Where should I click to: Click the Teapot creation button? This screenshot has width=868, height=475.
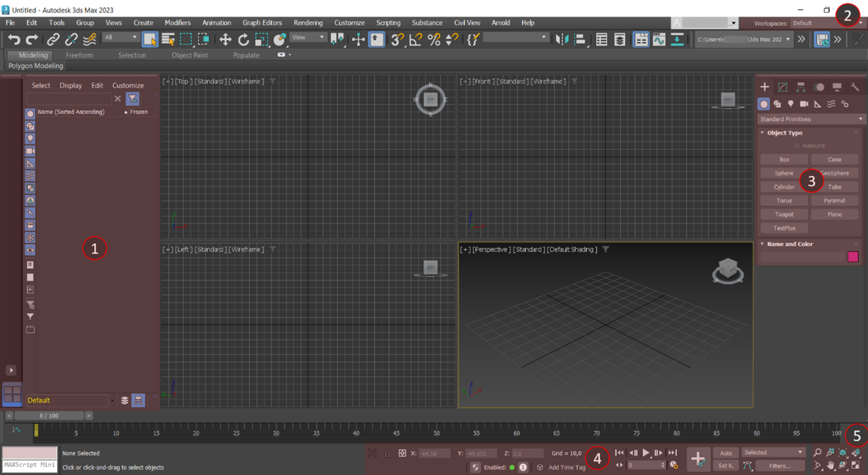784,214
